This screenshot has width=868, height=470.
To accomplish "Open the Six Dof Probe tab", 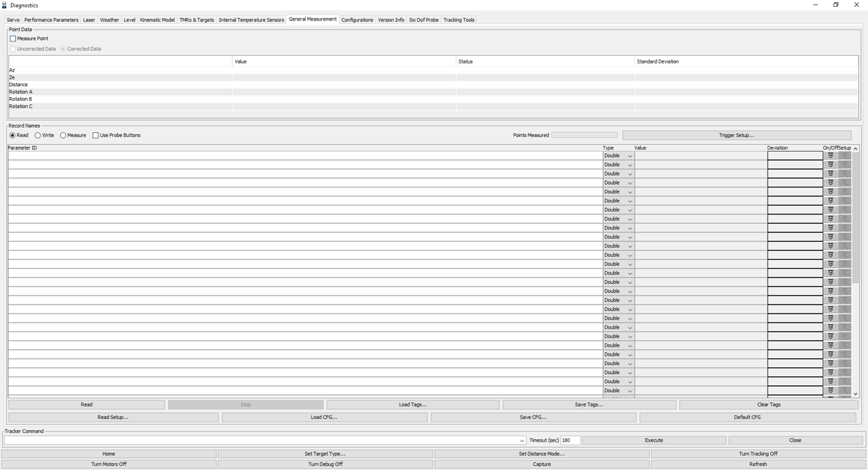I will click(424, 20).
